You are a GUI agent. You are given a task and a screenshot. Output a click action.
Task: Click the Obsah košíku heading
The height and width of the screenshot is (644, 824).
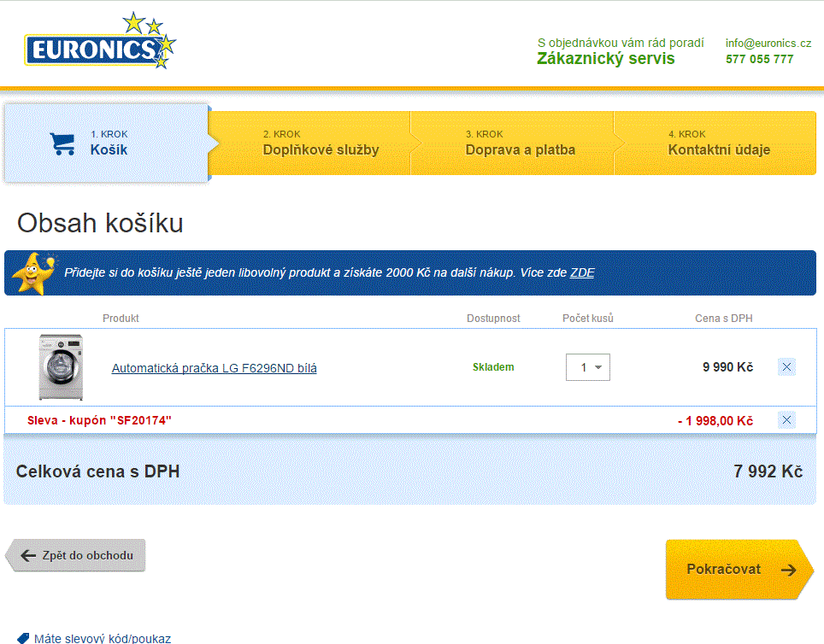[100, 223]
